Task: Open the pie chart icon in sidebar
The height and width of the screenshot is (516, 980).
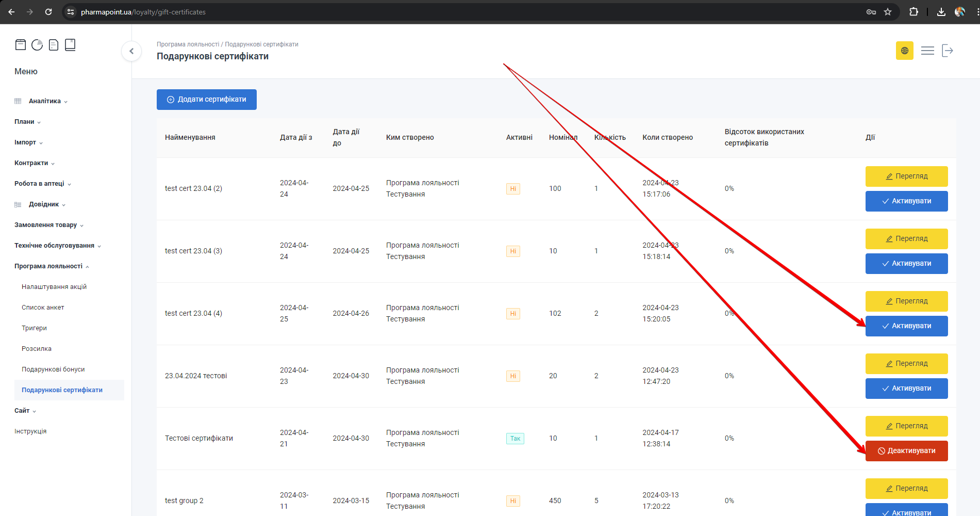Action: pyautogui.click(x=37, y=45)
